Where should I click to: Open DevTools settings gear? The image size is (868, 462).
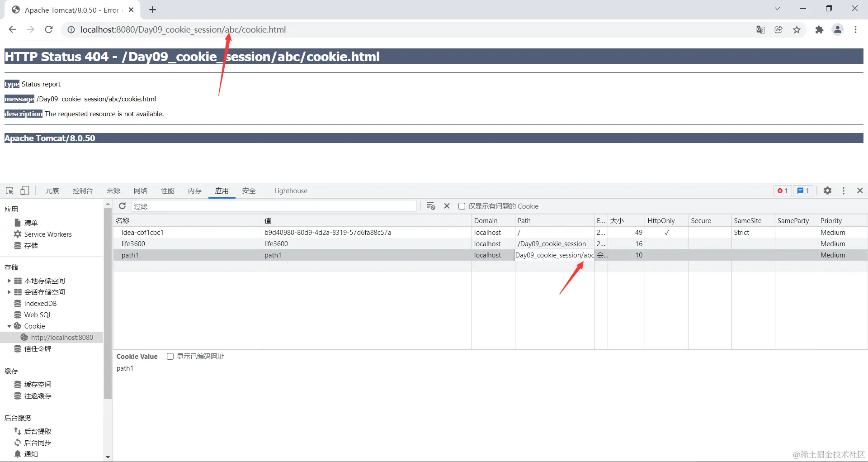(x=827, y=191)
